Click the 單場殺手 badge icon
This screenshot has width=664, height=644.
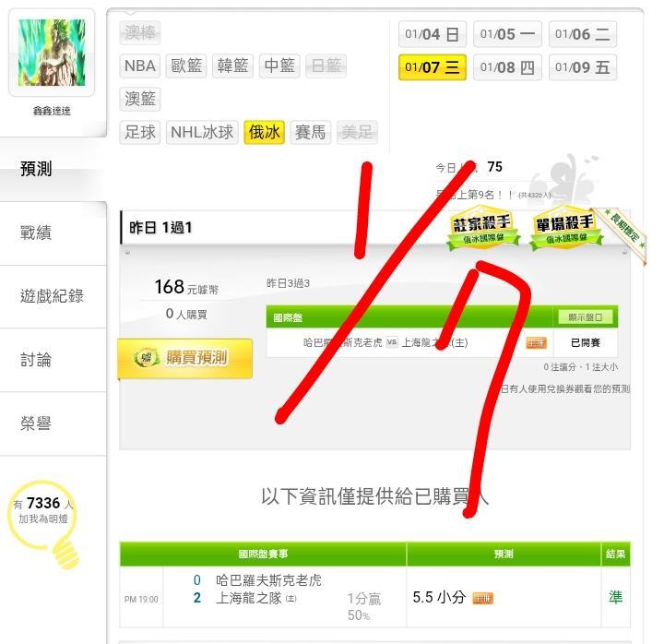point(565,228)
